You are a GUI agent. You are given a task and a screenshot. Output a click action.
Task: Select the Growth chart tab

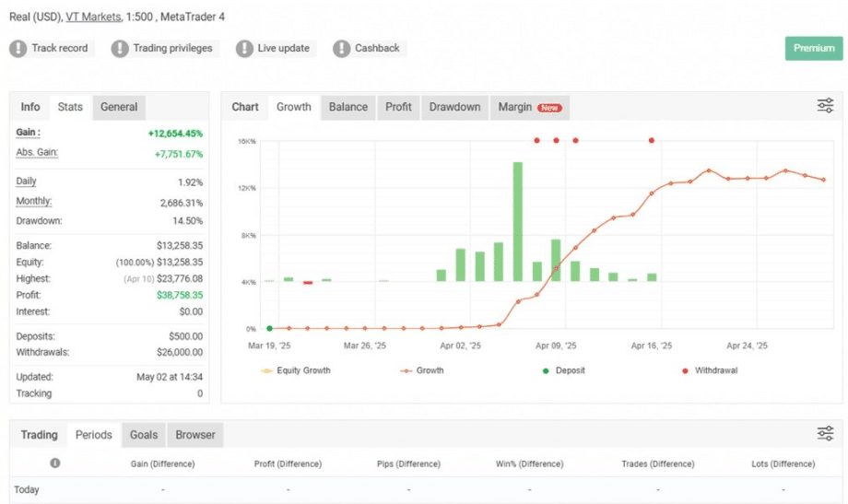click(294, 107)
